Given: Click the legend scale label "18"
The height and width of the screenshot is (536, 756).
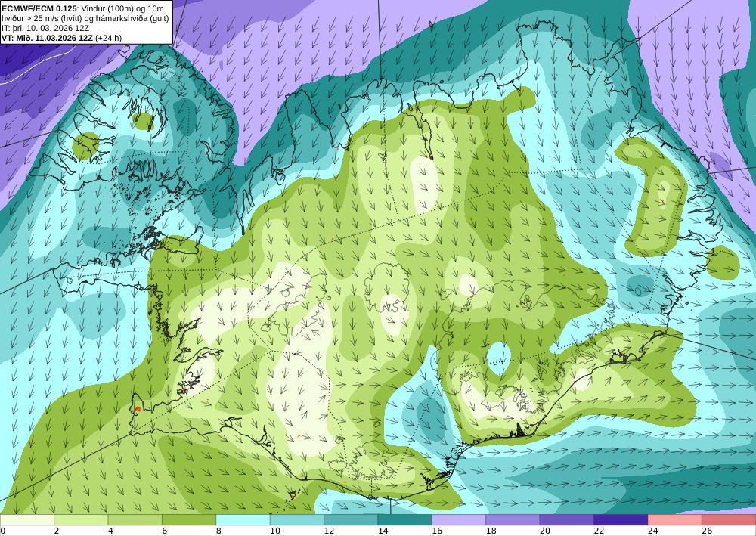Looking at the screenshot, I should click(x=491, y=531).
